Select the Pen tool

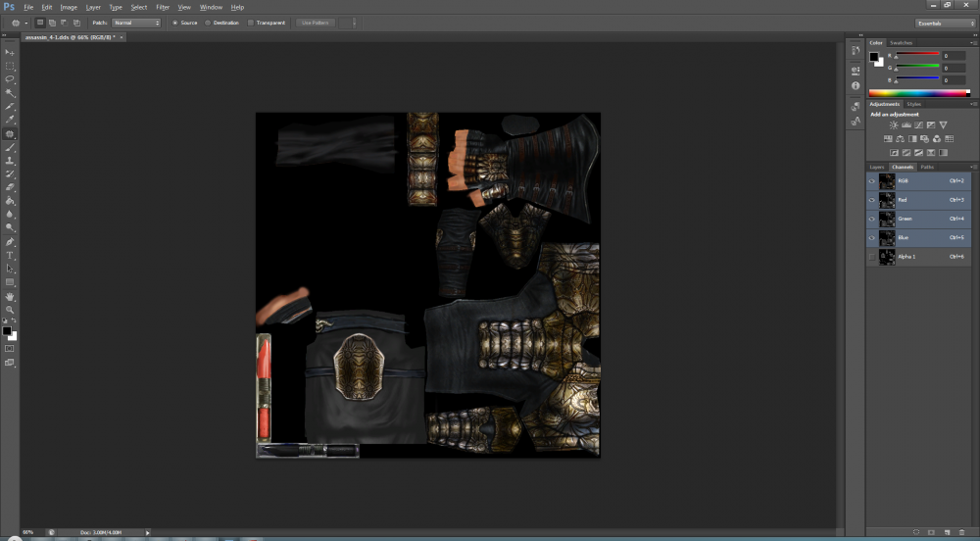pos(10,242)
